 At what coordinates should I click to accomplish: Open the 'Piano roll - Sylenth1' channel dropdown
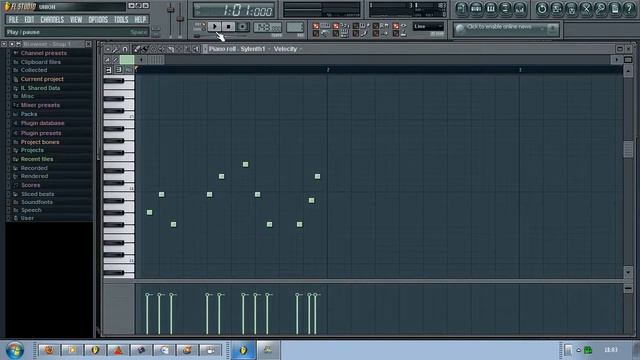coord(239,49)
